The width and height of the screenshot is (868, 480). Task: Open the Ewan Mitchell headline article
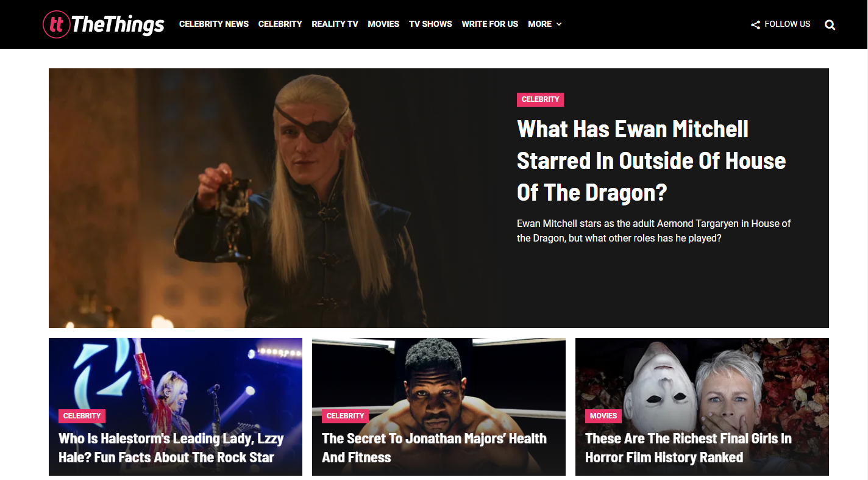pyautogui.click(x=651, y=160)
